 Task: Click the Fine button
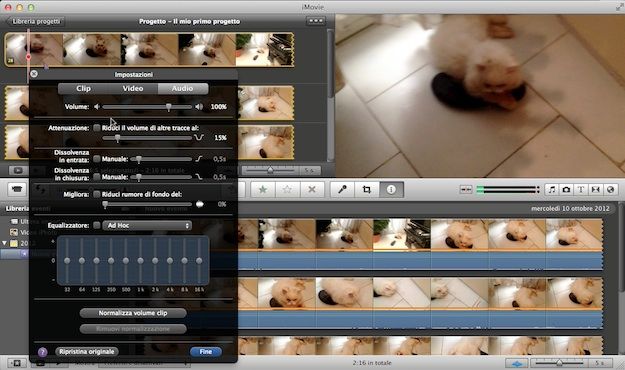pyautogui.click(x=206, y=352)
